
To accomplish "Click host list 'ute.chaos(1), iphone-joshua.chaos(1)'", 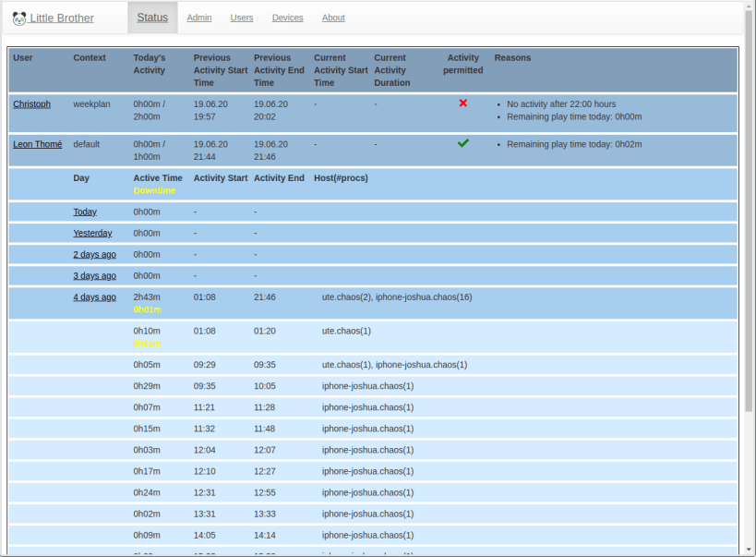I will click(x=394, y=365).
